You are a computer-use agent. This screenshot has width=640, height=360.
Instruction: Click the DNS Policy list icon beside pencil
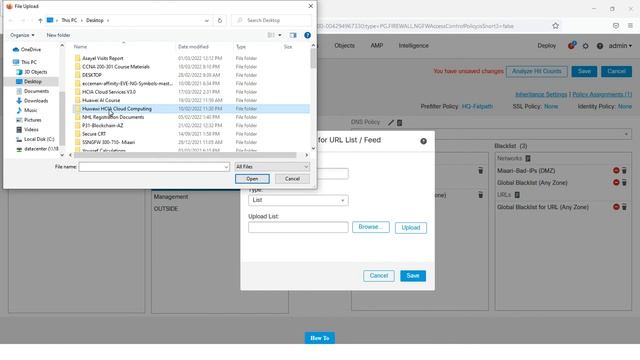tap(400, 122)
